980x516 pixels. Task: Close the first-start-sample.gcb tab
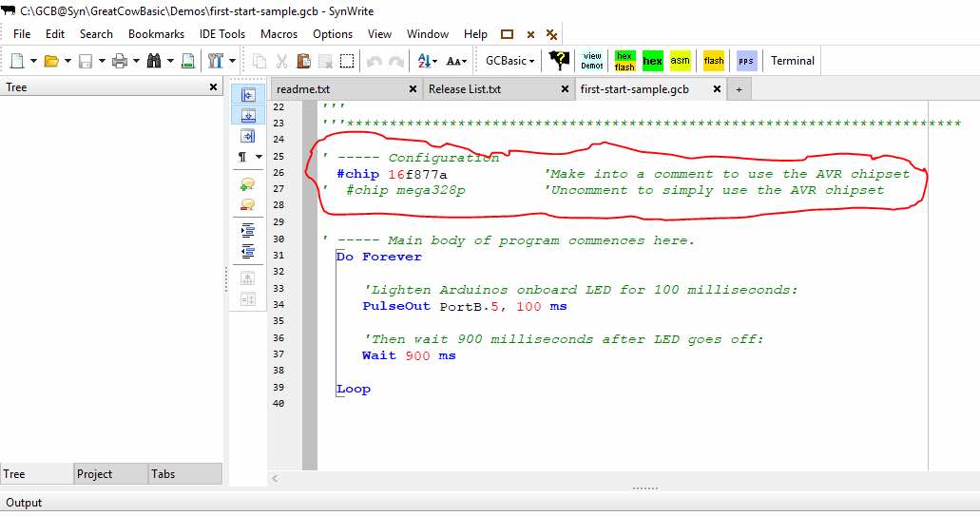717,89
